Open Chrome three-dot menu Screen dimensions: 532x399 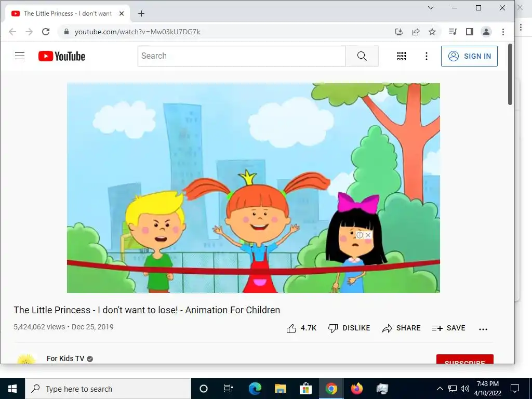tap(503, 32)
